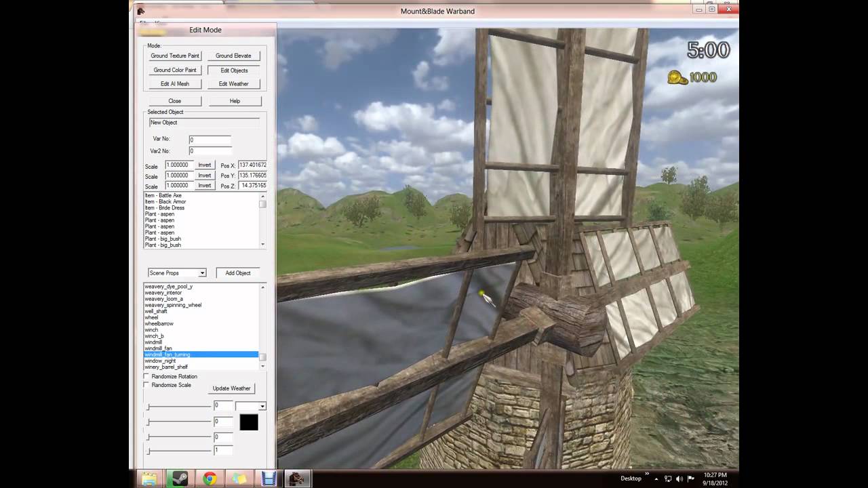Click scroll-down arrow of scene props list
868x488 pixels.
[x=262, y=366]
